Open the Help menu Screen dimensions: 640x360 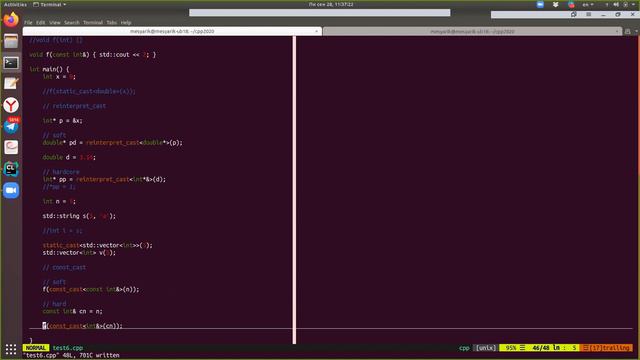click(x=126, y=22)
